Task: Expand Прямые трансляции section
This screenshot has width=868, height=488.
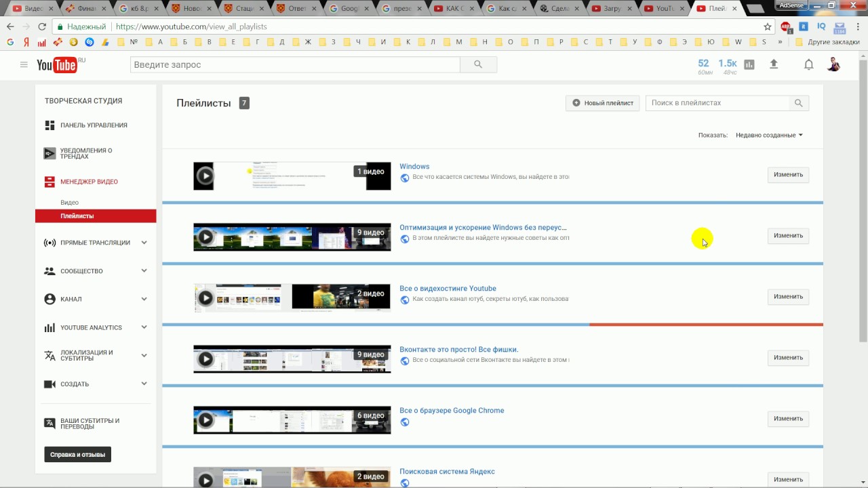Action: (144, 243)
